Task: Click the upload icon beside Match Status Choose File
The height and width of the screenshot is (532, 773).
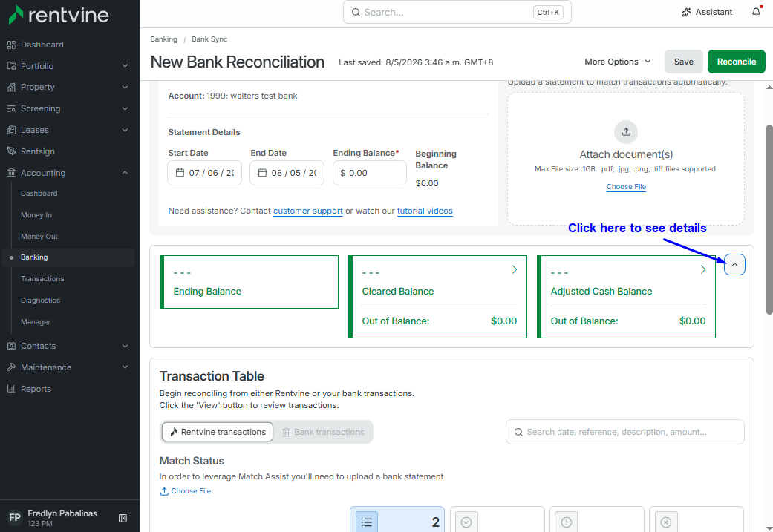Action: point(164,491)
